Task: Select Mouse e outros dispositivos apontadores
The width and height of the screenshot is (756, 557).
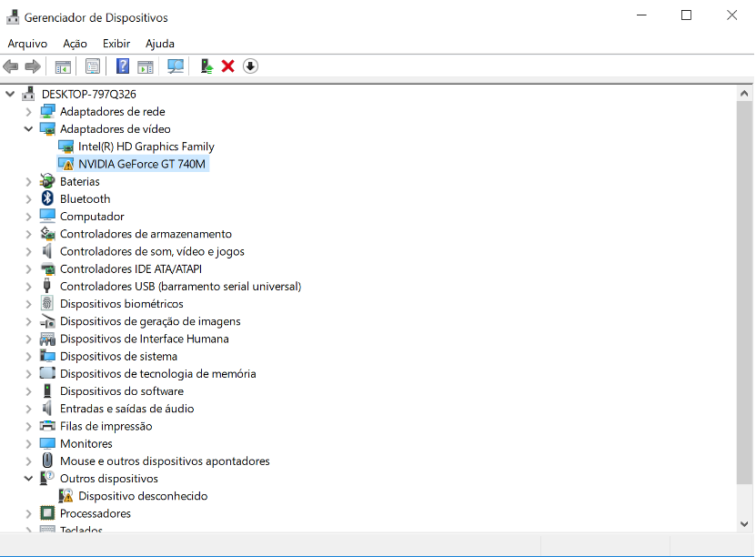Action: (165, 461)
